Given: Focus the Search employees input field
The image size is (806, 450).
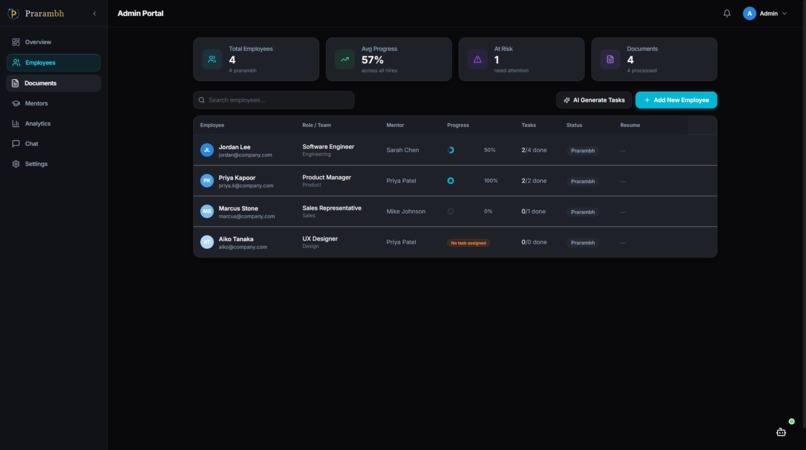Looking at the screenshot, I should (x=274, y=100).
